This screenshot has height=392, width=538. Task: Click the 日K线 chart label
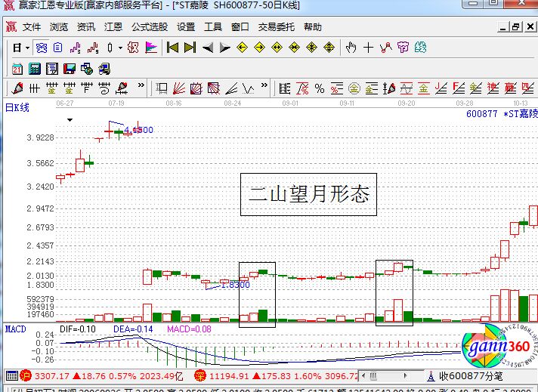(x=17, y=107)
